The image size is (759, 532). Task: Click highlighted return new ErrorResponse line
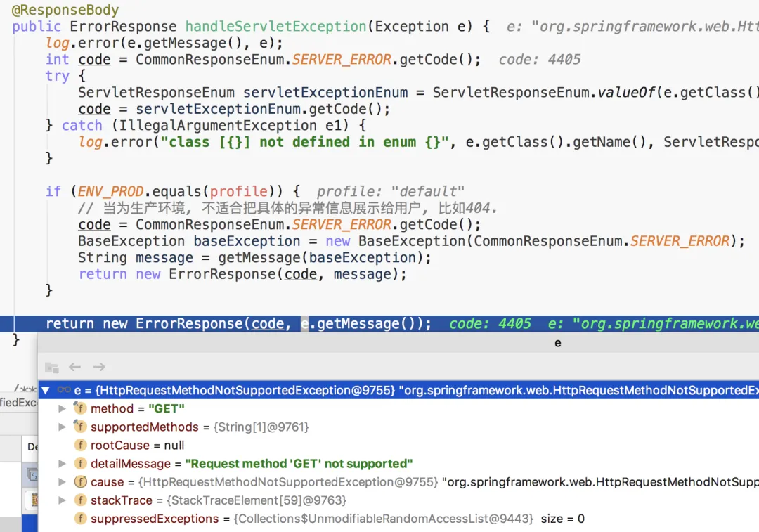point(379,323)
